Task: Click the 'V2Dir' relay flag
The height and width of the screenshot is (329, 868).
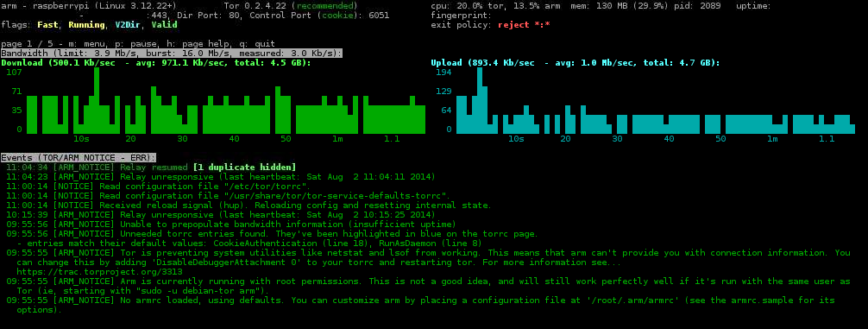Action: pos(128,25)
